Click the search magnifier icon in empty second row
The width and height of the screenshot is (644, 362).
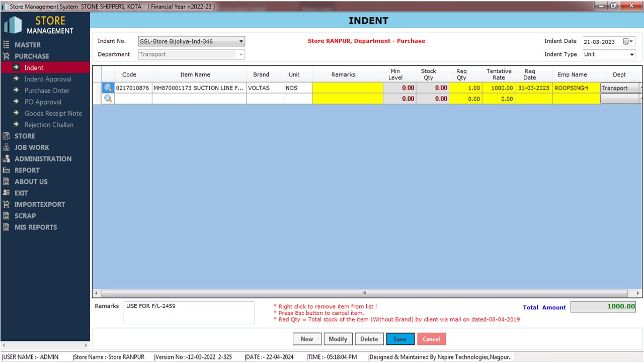tap(108, 99)
